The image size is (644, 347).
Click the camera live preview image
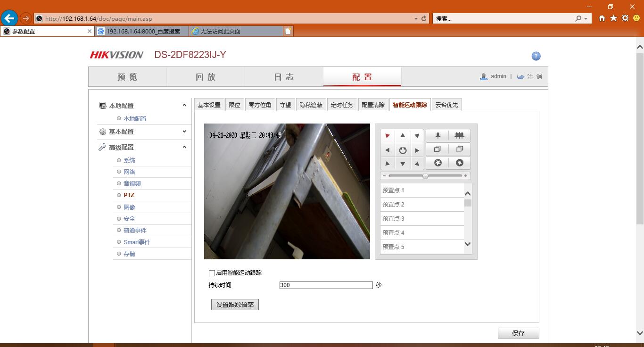287,191
